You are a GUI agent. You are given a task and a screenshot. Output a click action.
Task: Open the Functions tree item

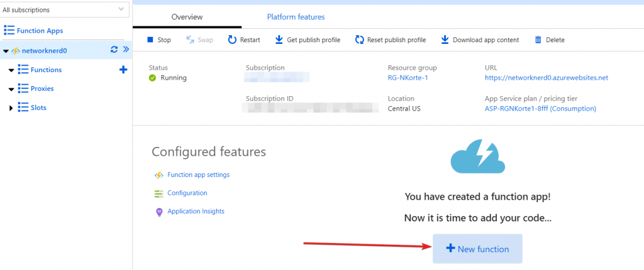46,70
